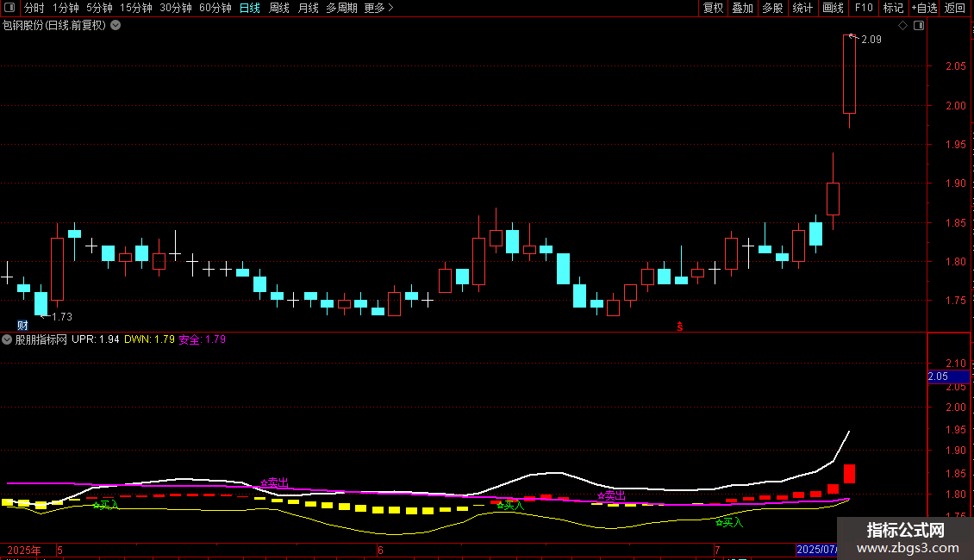Click the highlighted 2025/07 date tag
This screenshot has width=974, height=560.
pyautogui.click(x=817, y=550)
